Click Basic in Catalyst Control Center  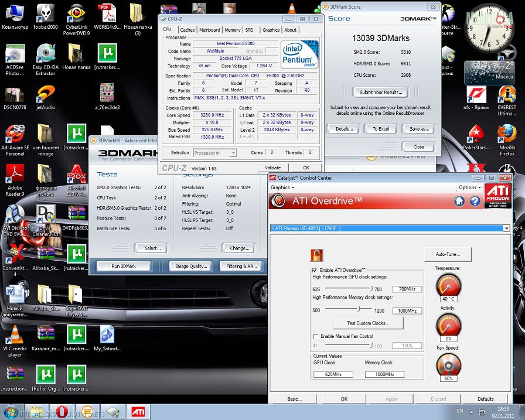tap(294, 399)
